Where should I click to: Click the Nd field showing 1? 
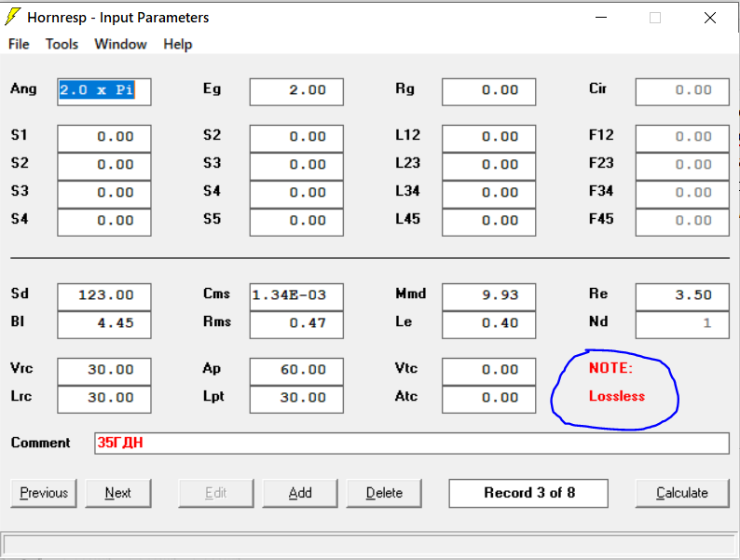(682, 324)
